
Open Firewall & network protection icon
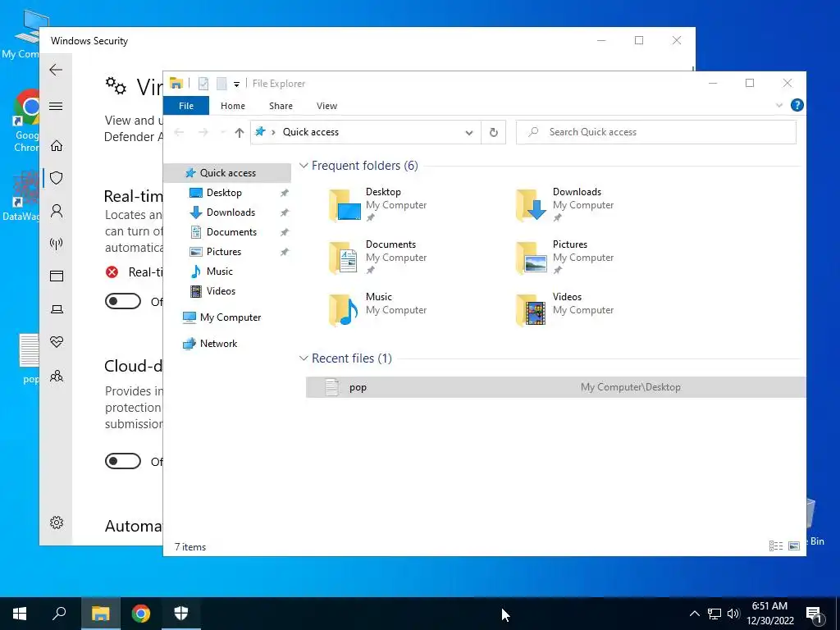[x=57, y=244]
